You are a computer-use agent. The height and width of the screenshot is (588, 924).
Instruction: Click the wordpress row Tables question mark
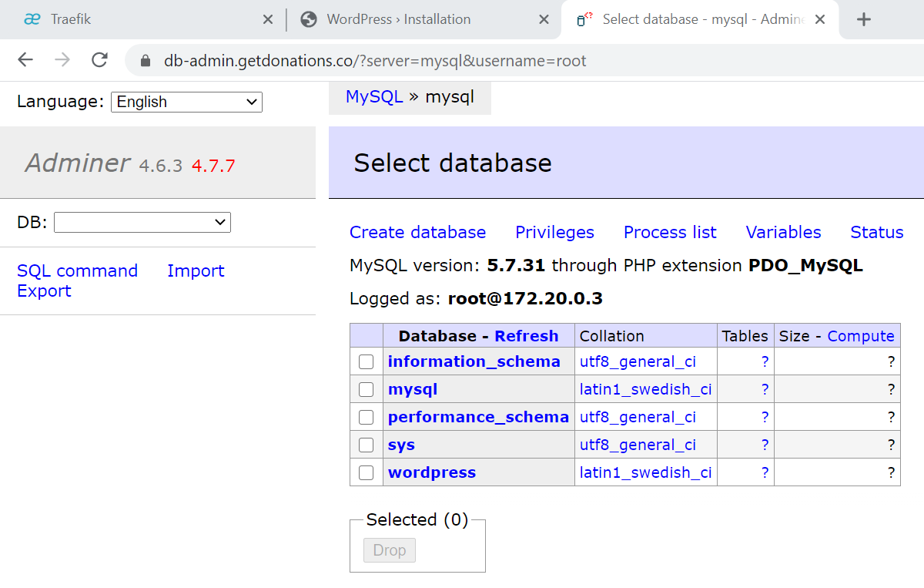765,472
